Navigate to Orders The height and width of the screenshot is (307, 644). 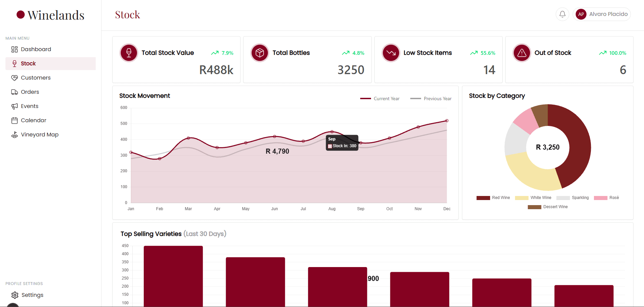pyautogui.click(x=50, y=92)
